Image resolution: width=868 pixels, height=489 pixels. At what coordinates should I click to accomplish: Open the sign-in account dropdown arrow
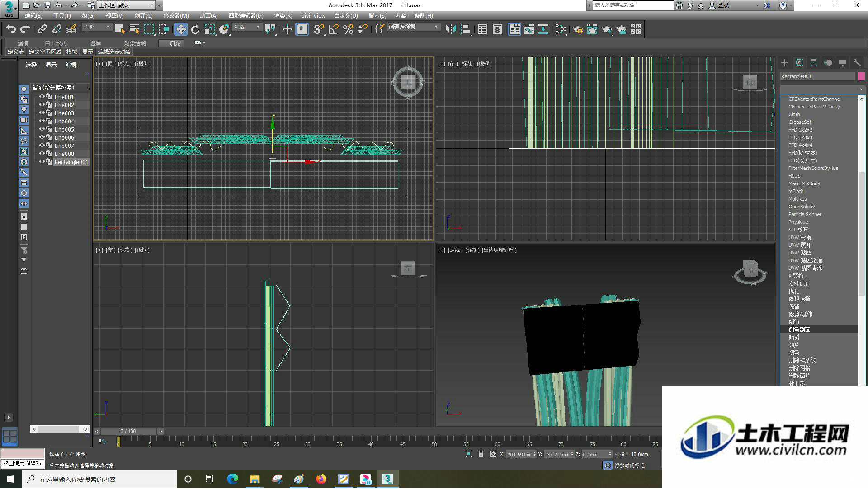[x=757, y=5]
